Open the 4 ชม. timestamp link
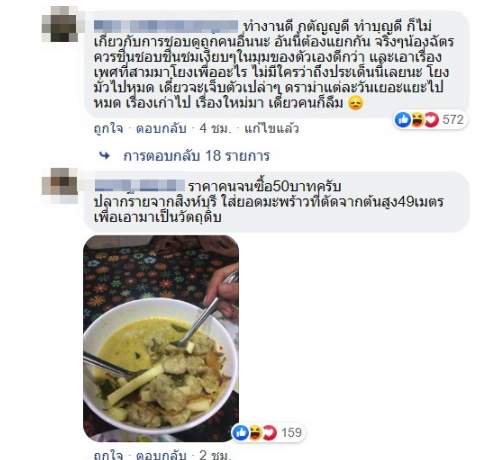This screenshot has height=460, width=500. coord(215,128)
